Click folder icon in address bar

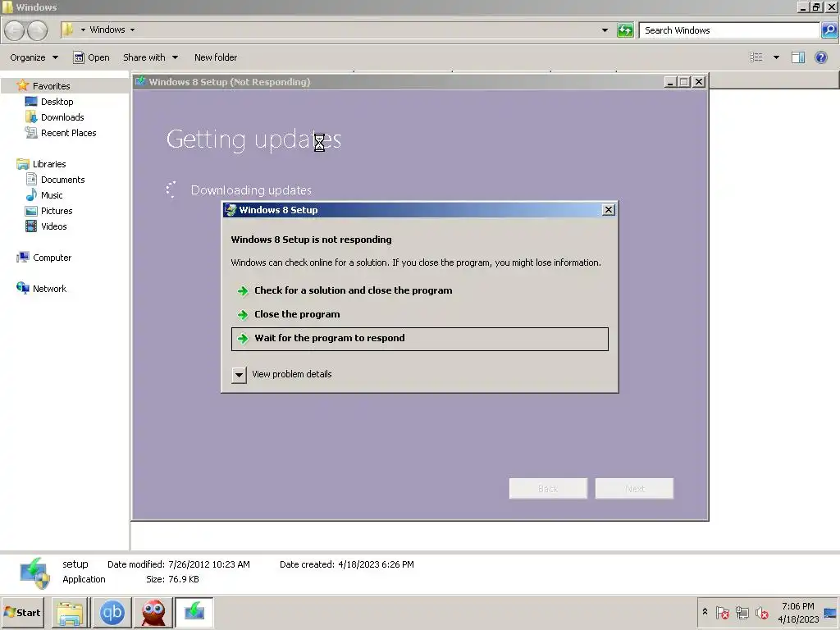coord(67,30)
